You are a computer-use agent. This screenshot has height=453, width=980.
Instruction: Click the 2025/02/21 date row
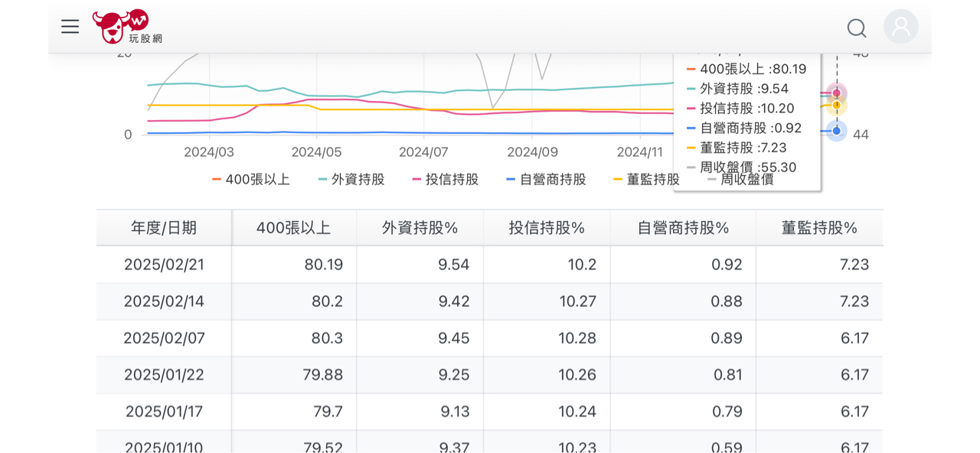click(164, 265)
